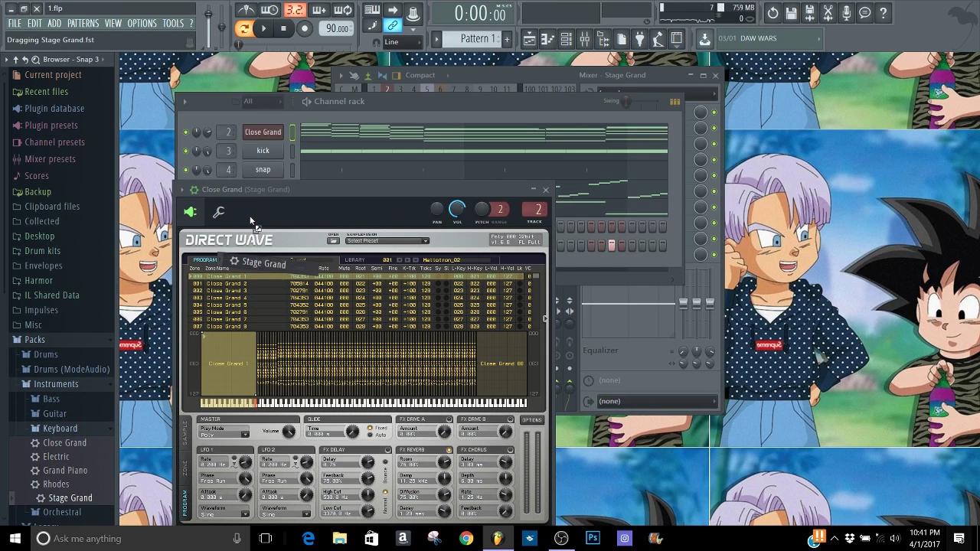Click the DAW WARS news panel
The image size is (980, 551).
coord(768,38)
